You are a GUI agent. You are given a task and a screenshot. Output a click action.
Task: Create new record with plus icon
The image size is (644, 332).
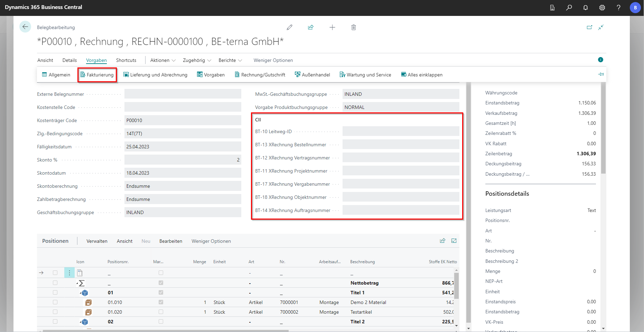(x=332, y=27)
